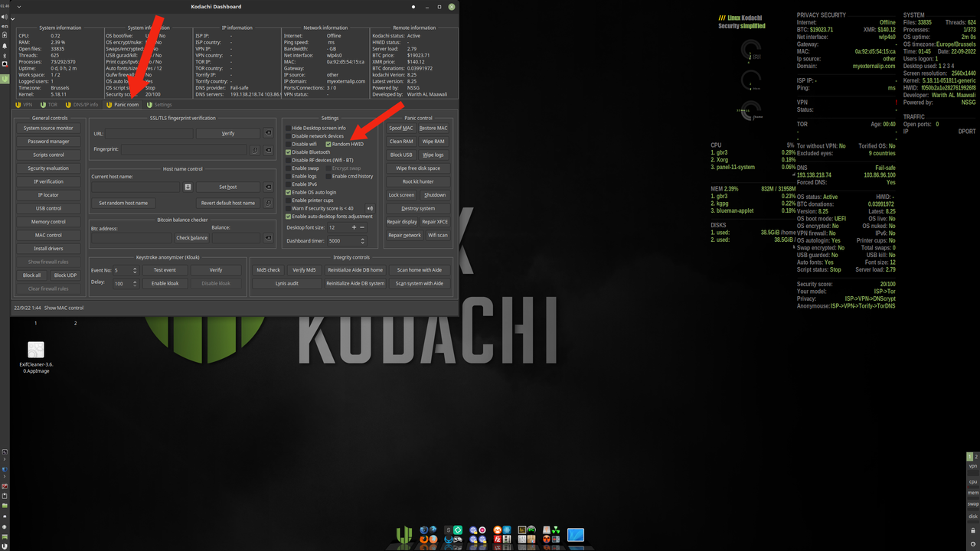The height and width of the screenshot is (551, 980).
Task: Open blue desktop monitor icon in dock
Action: (x=575, y=535)
